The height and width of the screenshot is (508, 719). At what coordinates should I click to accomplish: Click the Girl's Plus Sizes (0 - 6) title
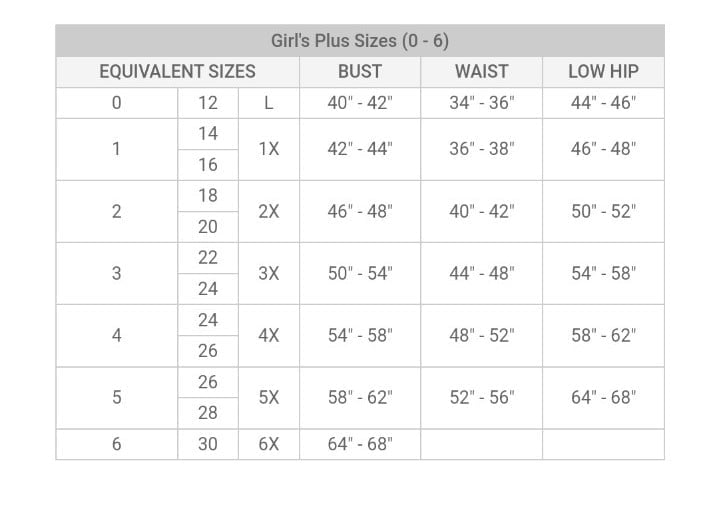click(x=360, y=41)
